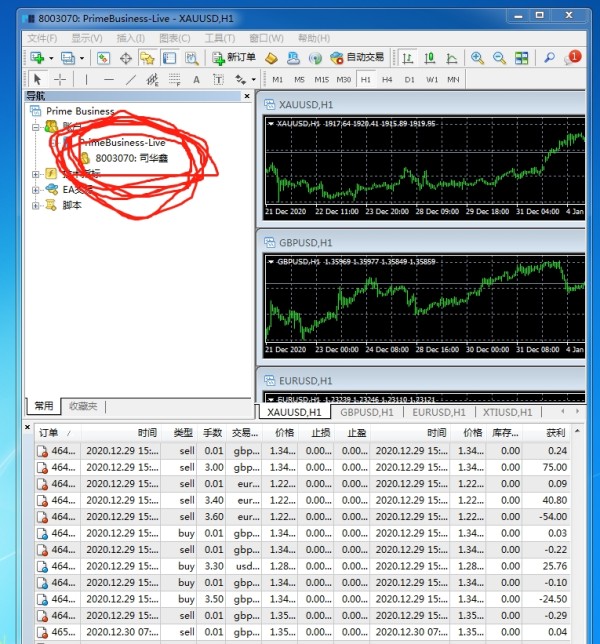Select the horizontal line drawing tool
The height and width of the screenshot is (644, 600).
pos(108,79)
